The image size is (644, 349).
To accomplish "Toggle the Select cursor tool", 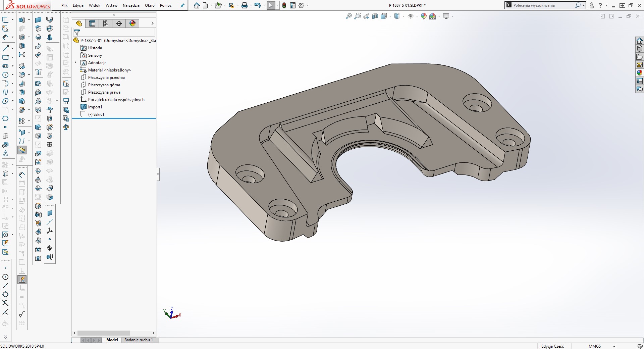I will click(x=271, y=5).
